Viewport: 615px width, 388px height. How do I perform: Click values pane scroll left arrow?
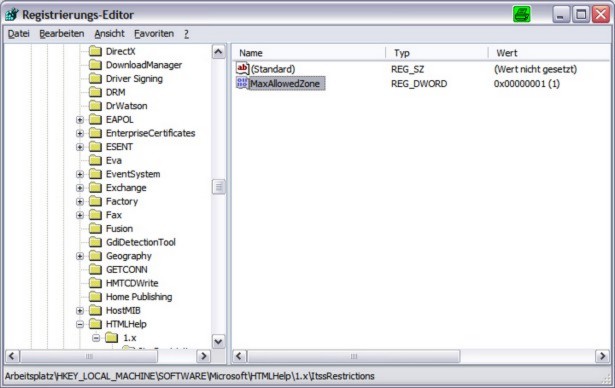239,356
